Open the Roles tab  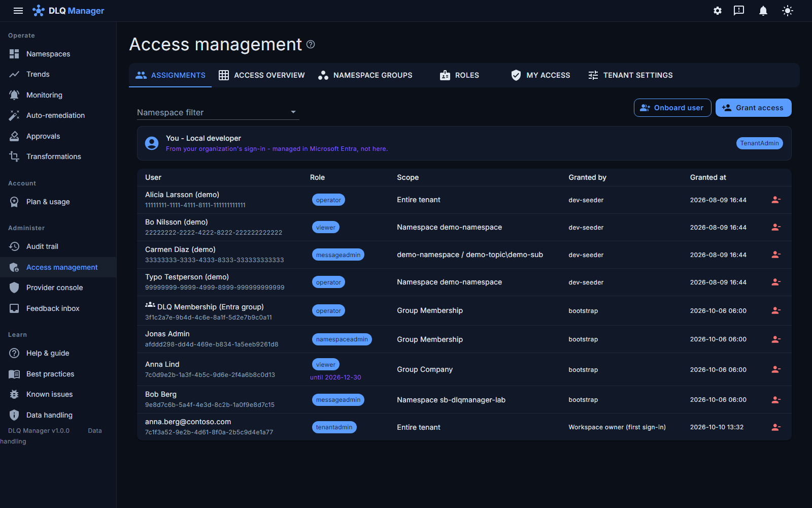click(x=460, y=75)
